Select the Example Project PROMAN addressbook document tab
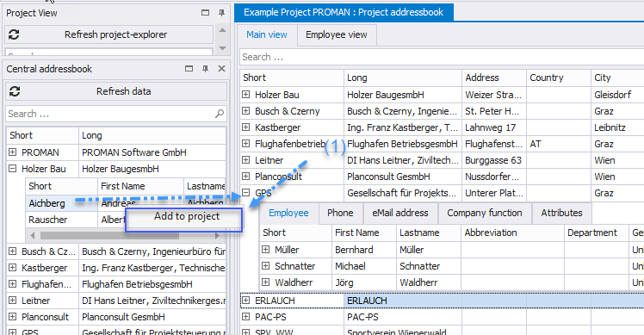Viewport: 644px width, 335px height. tap(344, 12)
